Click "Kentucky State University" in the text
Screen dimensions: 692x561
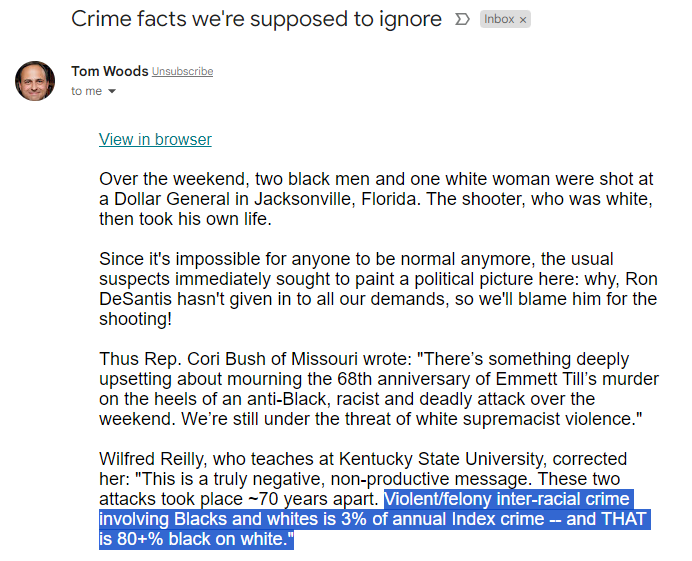coord(439,459)
